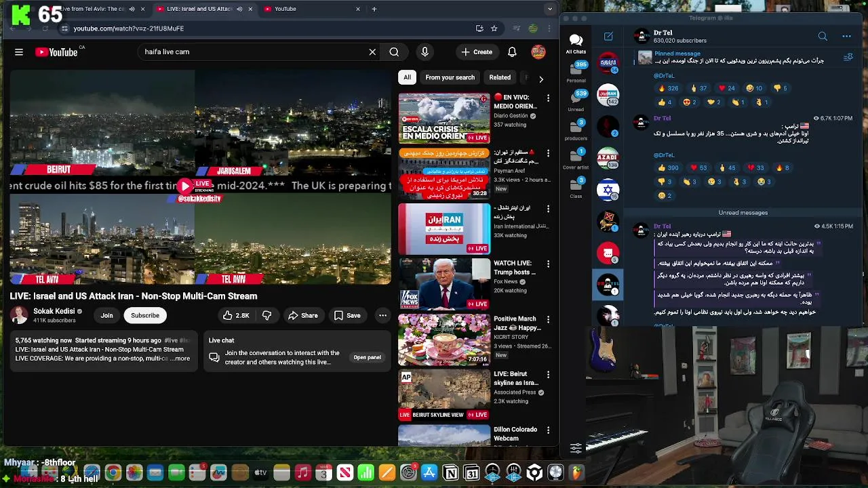Toggle broken heart reaction with 33 count
Viewport: 868px width, 488px height.
(x=755, y=167)
